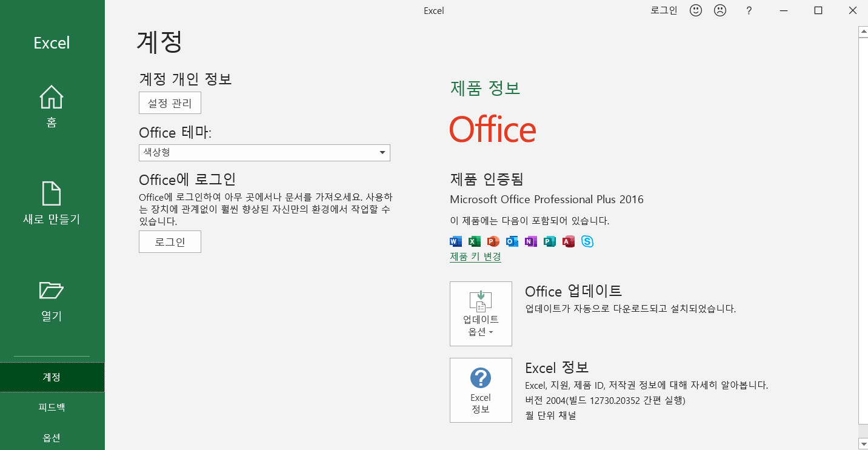Expand the Office 테마 색상형 dropdown
868x450 pixels.
(264, 153)
